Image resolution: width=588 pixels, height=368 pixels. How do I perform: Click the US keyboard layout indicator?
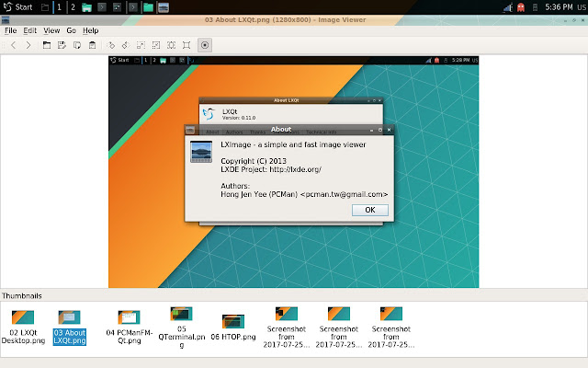coord(582,7)
